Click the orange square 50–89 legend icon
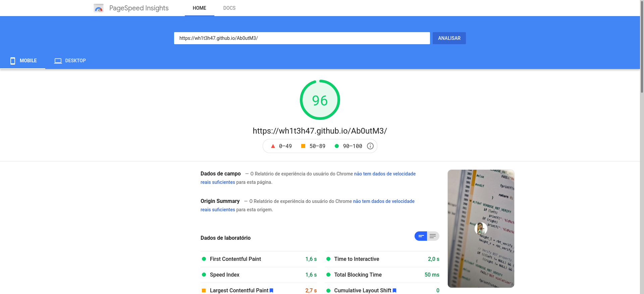Screen dimensions: 644x294 coord(303,146)
